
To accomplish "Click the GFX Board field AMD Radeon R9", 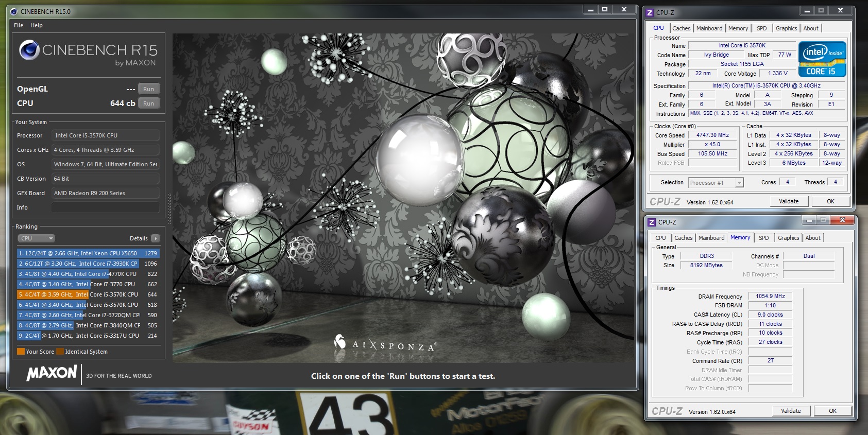I will (x=105, y=193).
